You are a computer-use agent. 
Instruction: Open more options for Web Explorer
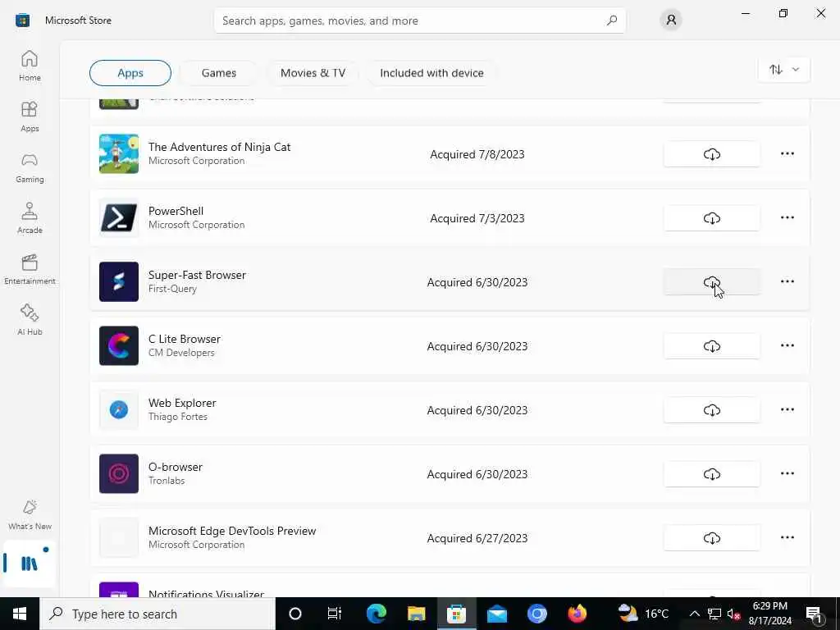click(x=787, y=409)
